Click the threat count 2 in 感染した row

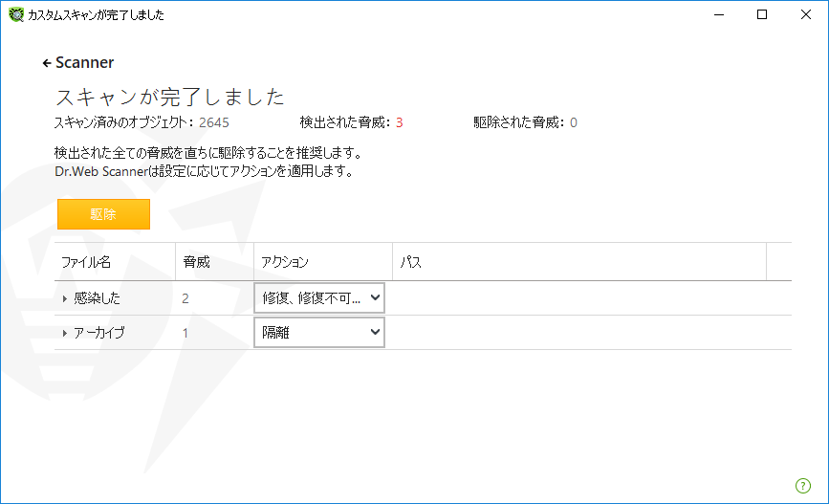(185, 298)
